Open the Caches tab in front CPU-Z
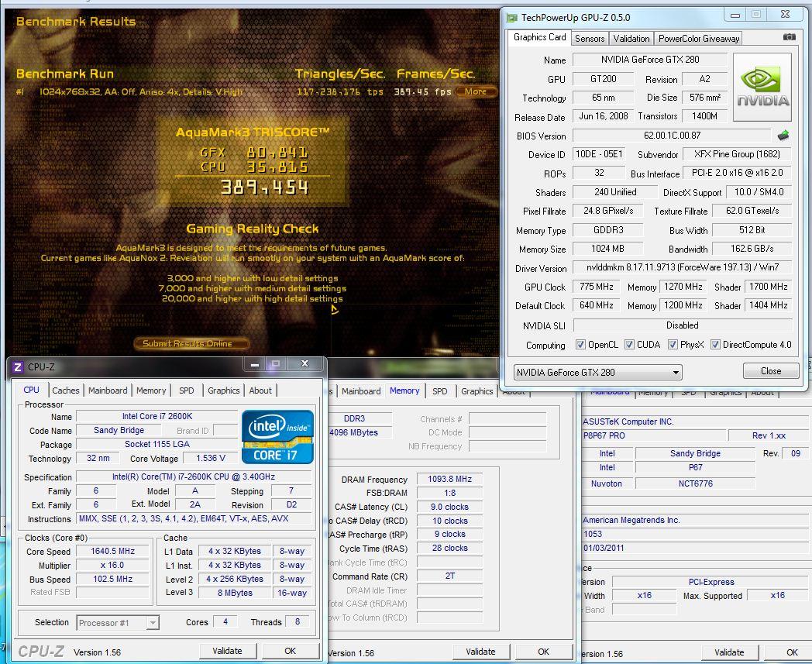The height and width of the screenshot is (664, 812). pos(66,390)
